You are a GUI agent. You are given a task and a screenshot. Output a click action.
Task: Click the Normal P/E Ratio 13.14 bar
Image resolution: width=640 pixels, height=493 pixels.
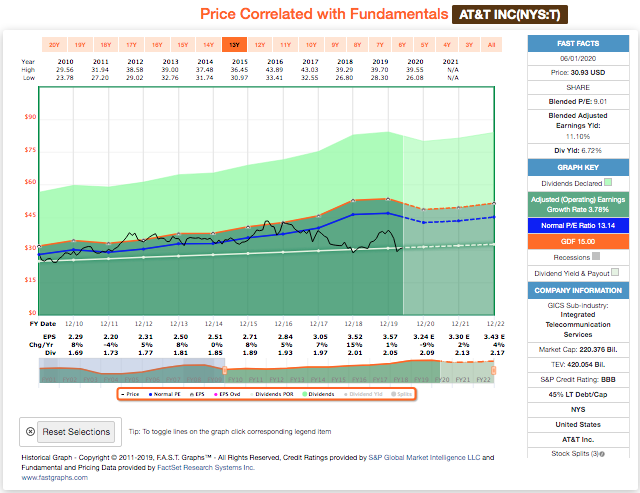(x=578, y=225)
